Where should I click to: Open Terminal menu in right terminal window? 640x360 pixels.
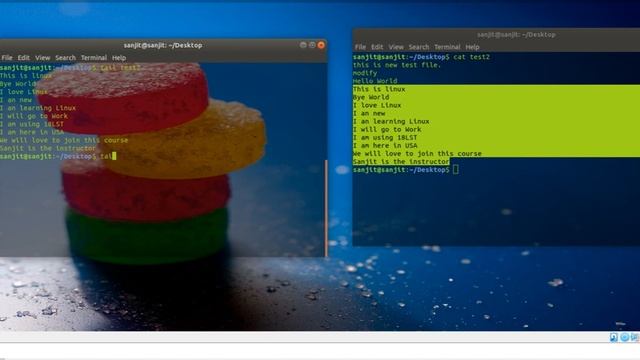(x=447, y=47)
